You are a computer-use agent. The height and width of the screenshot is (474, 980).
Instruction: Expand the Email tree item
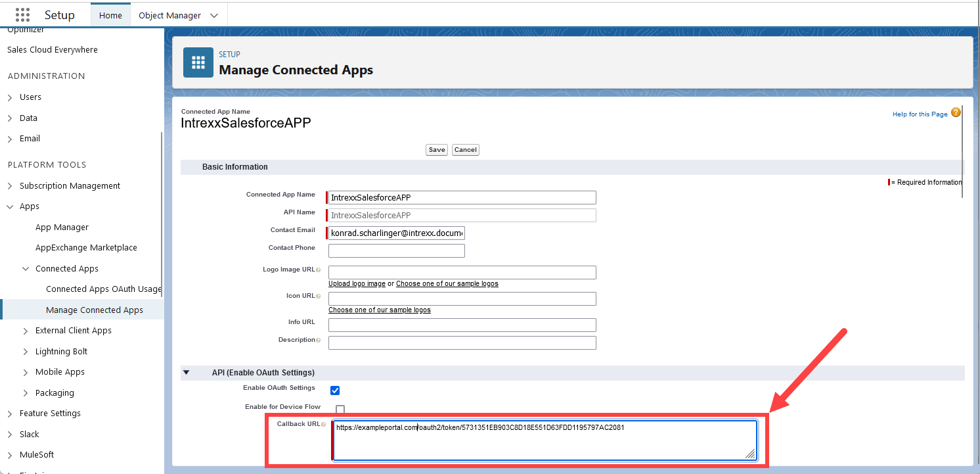(10, 139)
